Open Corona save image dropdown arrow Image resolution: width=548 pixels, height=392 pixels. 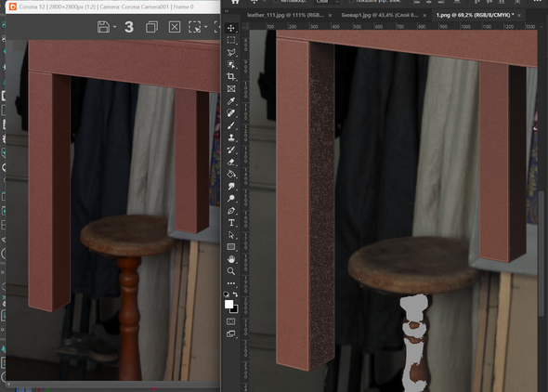114,27
